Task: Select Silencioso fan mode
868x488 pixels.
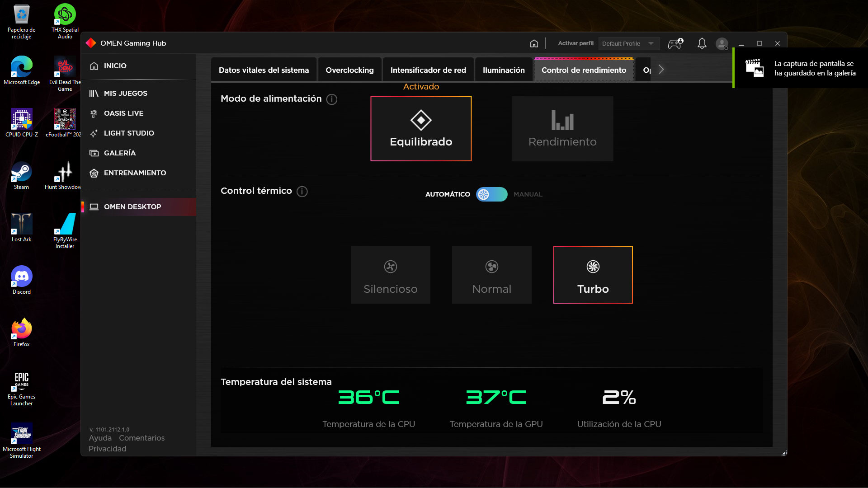Action: (391, 275)
